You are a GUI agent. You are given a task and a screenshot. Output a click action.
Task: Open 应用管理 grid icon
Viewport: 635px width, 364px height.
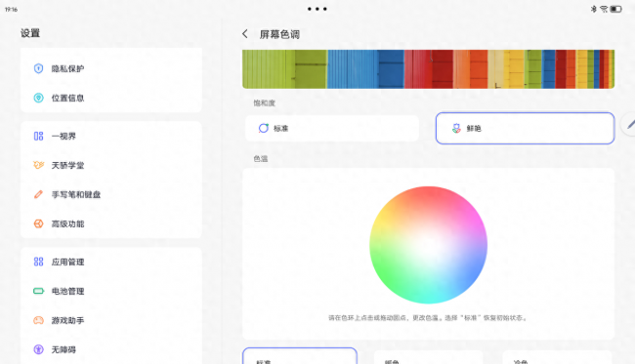tap(38, 262)
